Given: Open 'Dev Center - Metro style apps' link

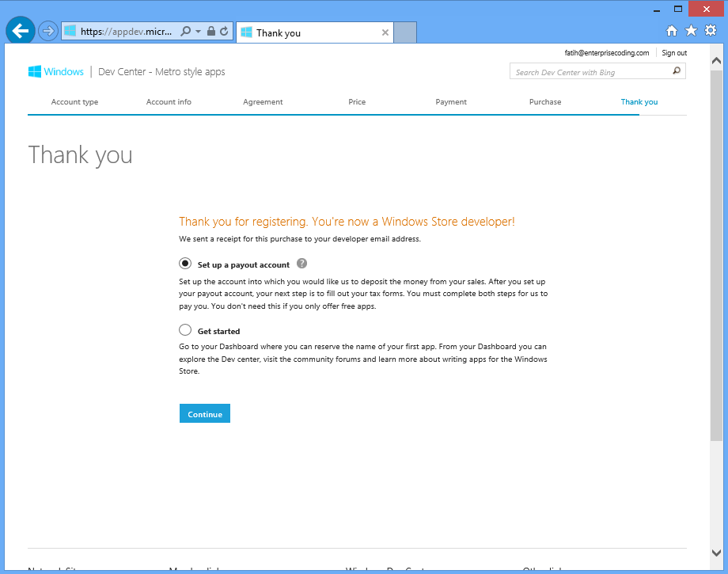Looking at the screenshot, I should [161, 71].
